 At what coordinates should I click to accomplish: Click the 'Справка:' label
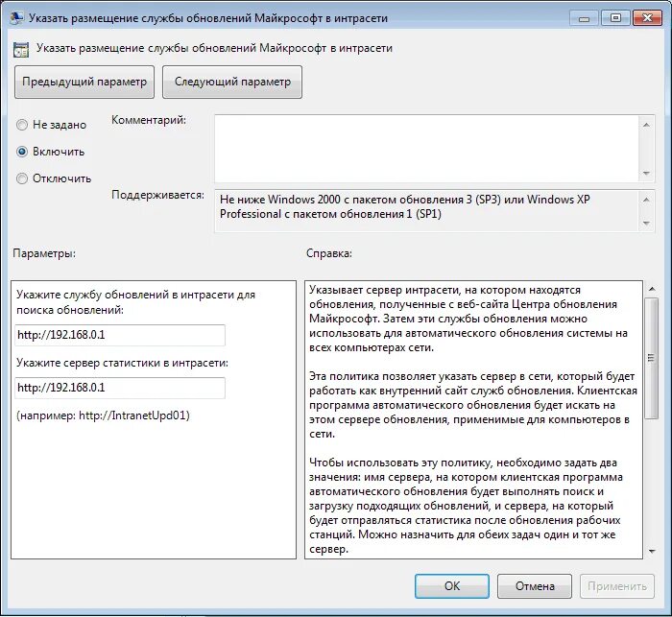pos(329,253)
